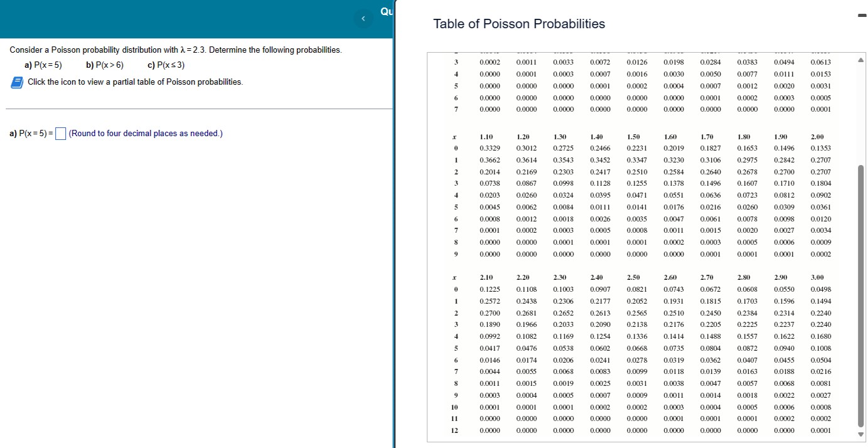The image size is (868, 448).
Task: Click the row labeled 12 in the table
Action: [x=456, y=430]
